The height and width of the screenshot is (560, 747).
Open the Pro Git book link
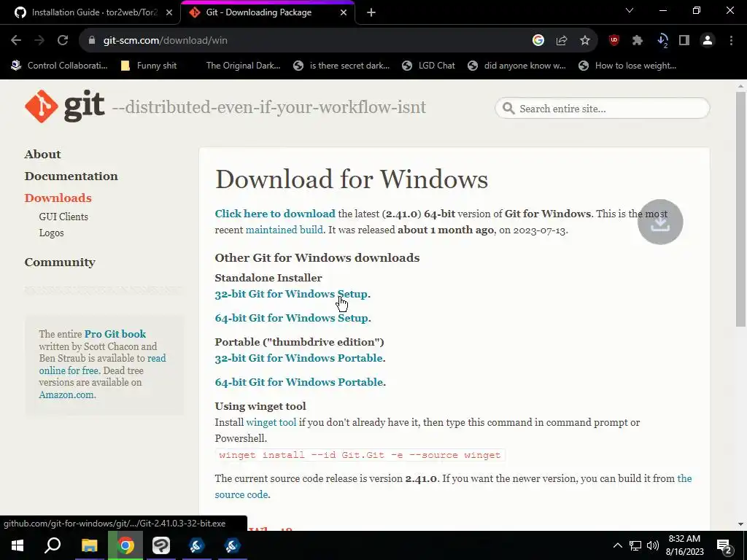click(x=115, y=334)
